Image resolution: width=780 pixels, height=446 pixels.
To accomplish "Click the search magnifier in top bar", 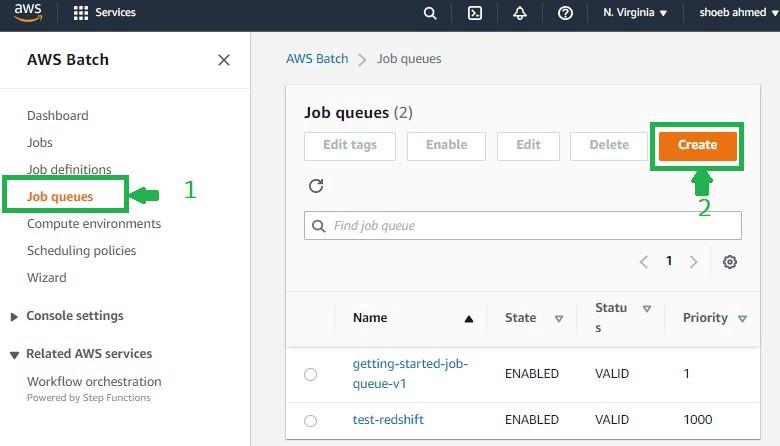I will 430,13.
